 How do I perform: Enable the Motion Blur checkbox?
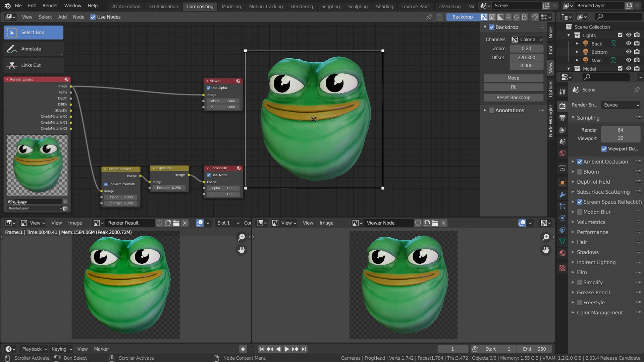[x=580, y=212]
